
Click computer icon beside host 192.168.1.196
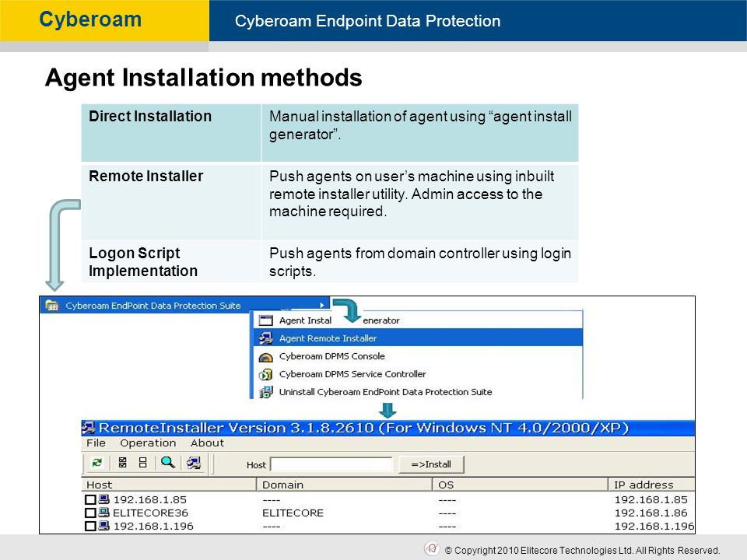tap(103, 526)
